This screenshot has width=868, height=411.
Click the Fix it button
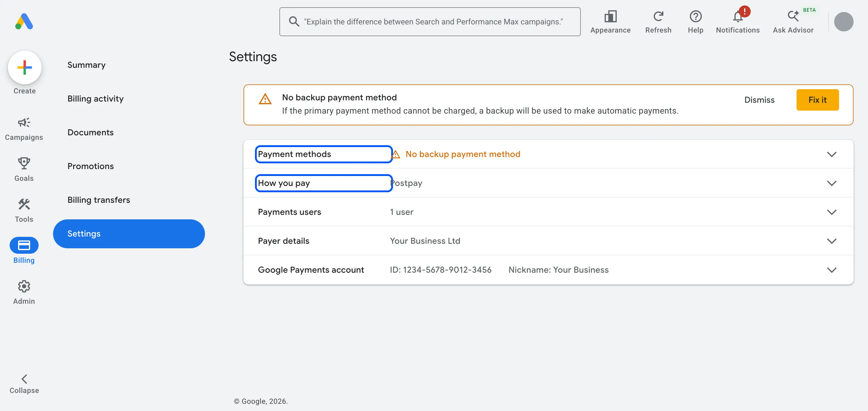[817, 100]
